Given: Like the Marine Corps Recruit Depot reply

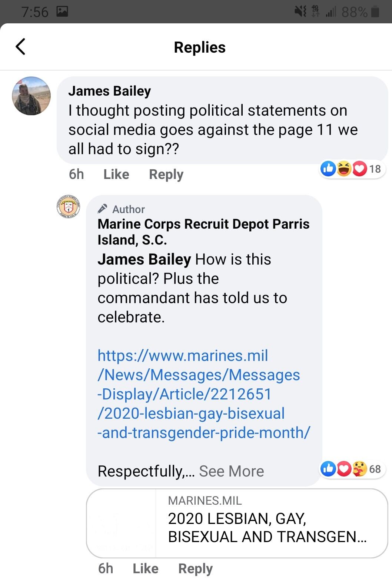Looking at the screenshot, I should 145,568.
